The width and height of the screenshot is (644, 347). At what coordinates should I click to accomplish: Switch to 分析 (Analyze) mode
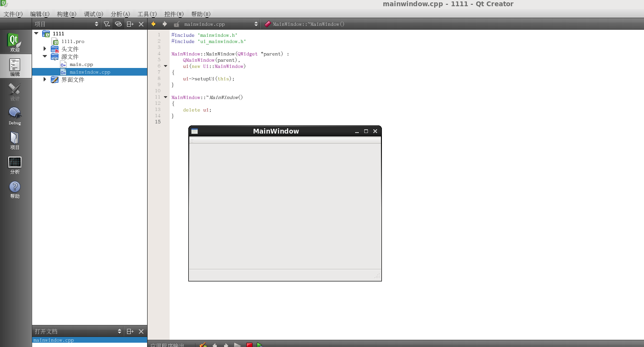pyautogui.click(x=14, y=165)
